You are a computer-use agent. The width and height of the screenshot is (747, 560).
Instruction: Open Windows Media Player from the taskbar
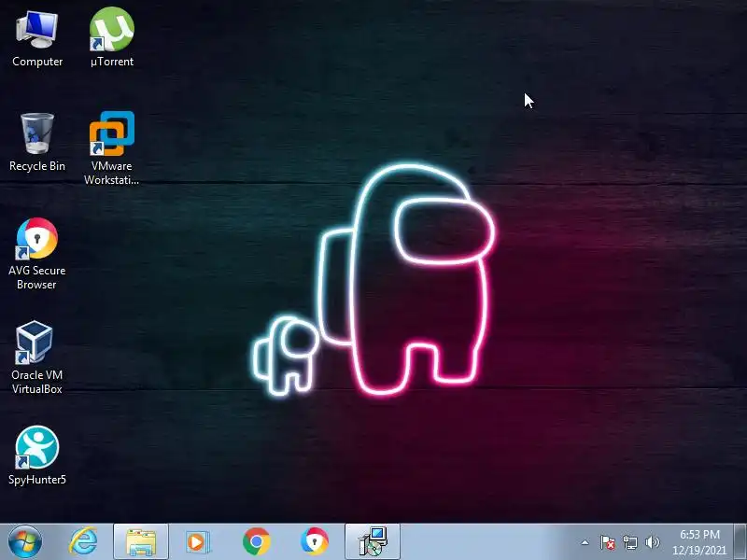[x=197, y=542]
